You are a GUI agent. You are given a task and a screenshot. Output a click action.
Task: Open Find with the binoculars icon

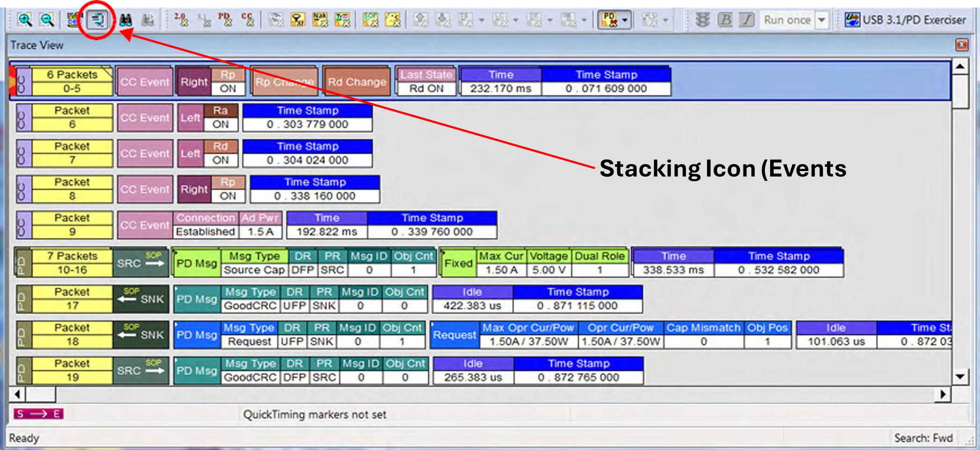[x=125, y=20]
